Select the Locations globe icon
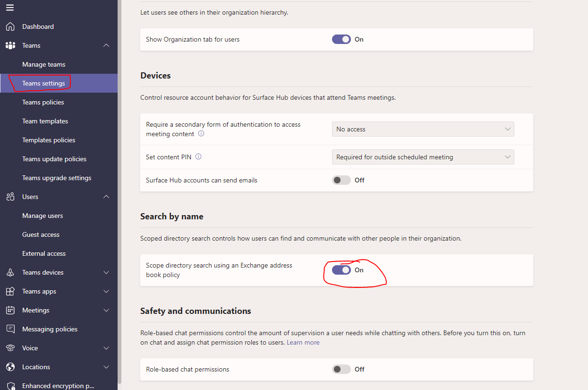 point(10,366)
